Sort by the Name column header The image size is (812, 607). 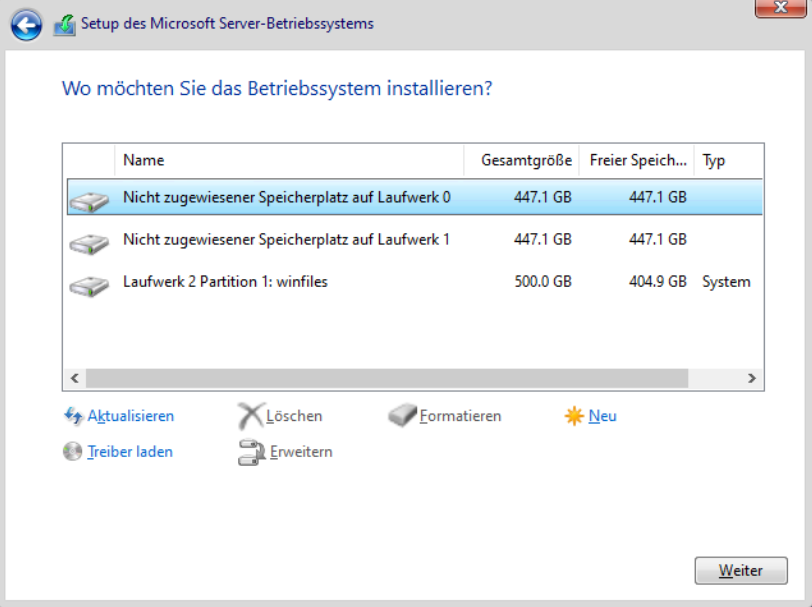(x=289, y=161)
